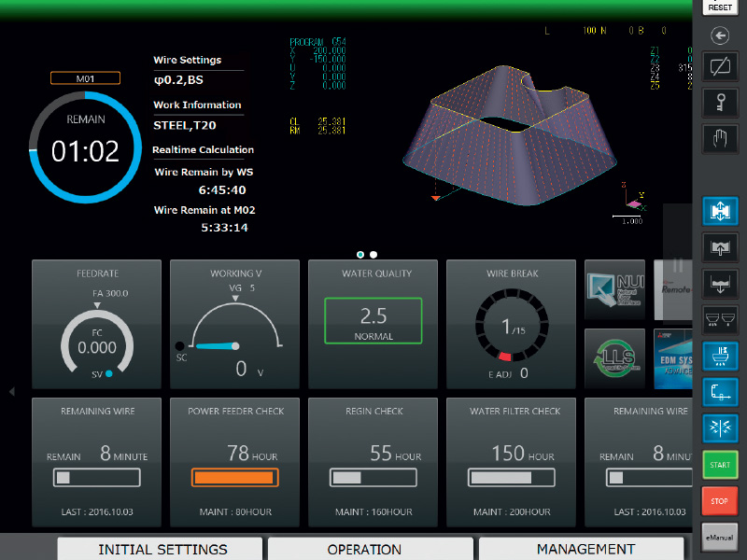Click the "150 HOUR" water filter value
This screenshot has height=560, width=747.
coord(523,454)
